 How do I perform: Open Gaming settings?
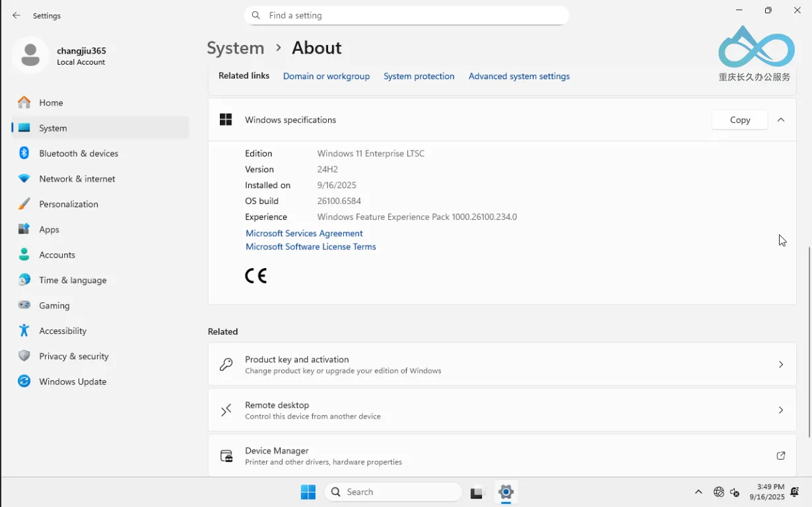pyautogui.click(x=100, y=306)
